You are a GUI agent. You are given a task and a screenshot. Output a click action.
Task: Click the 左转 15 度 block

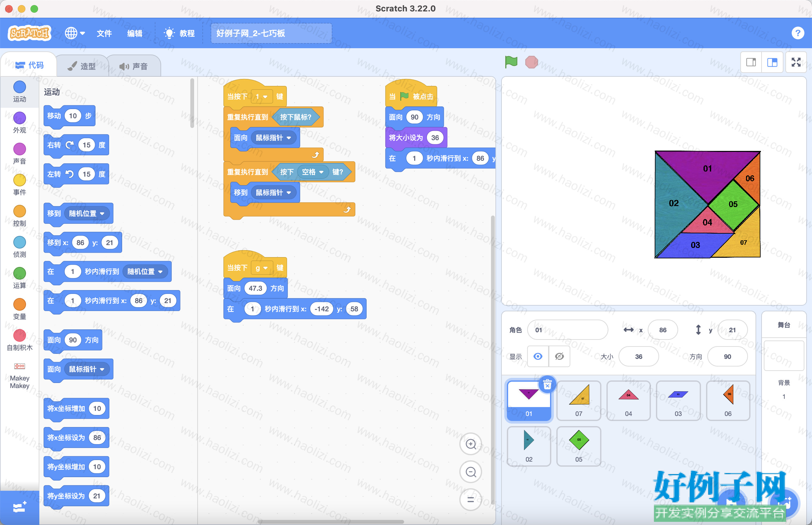point(76,175)
